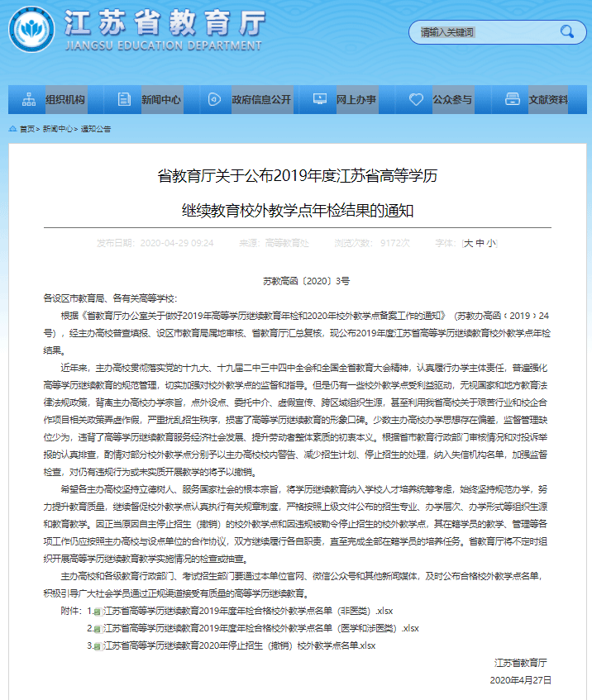
Task: Set font size to 大
Action: tap(468, 243)
